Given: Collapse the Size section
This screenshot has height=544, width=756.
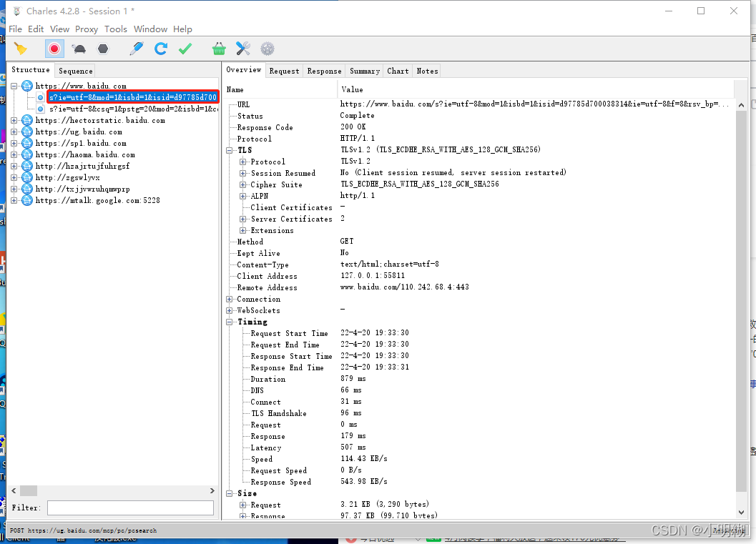Looking at the screenshot, I should pyautogui.click(x=230, y=493).
